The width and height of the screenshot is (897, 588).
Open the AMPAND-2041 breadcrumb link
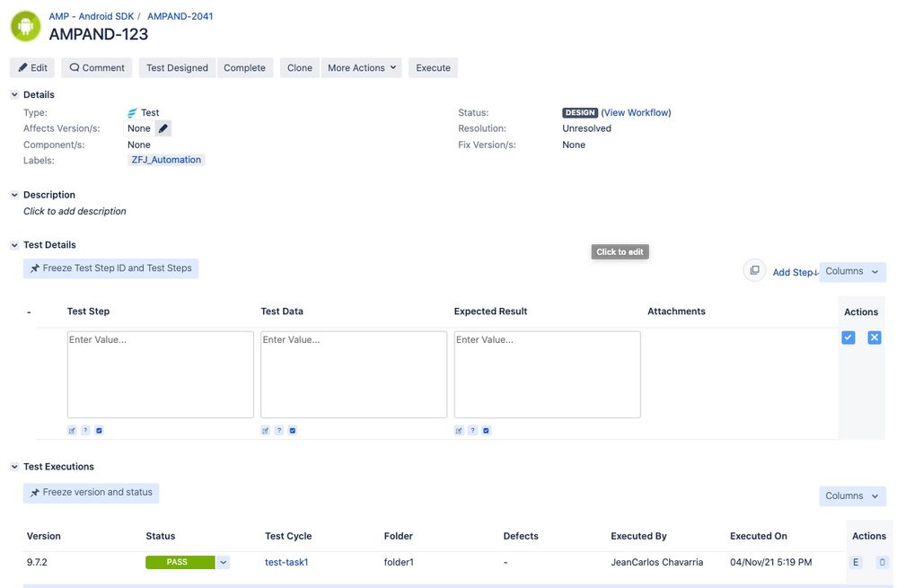[x=180, y=16]
